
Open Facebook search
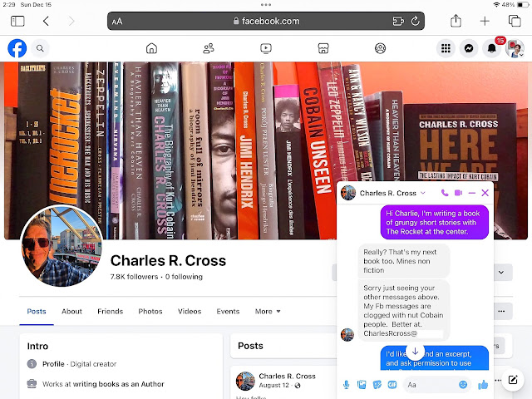pyautogui.click(x=40, y=48)
